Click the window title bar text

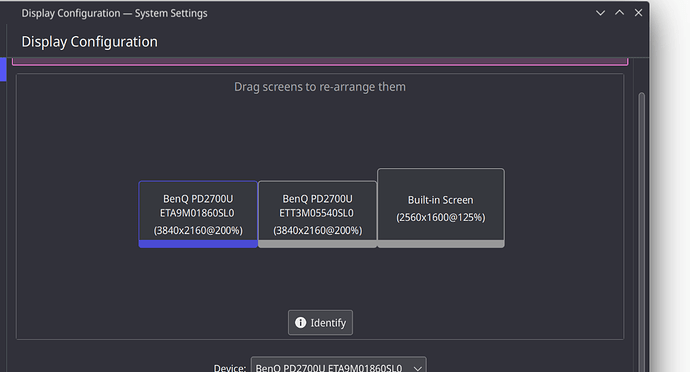(x=114, y=13)
